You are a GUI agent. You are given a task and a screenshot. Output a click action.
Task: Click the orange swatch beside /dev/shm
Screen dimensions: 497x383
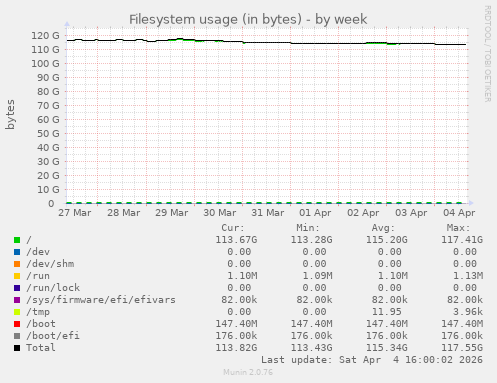[17, 264]
